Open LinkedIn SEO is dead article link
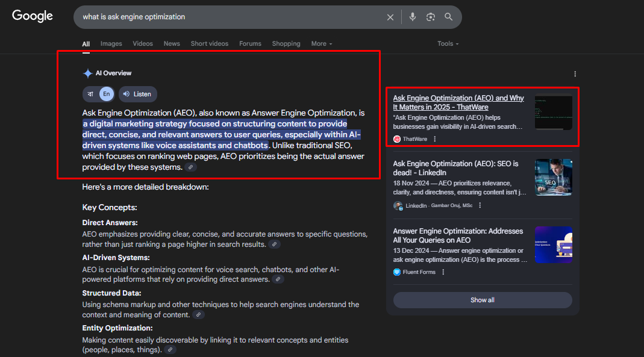 pos(455,168)
